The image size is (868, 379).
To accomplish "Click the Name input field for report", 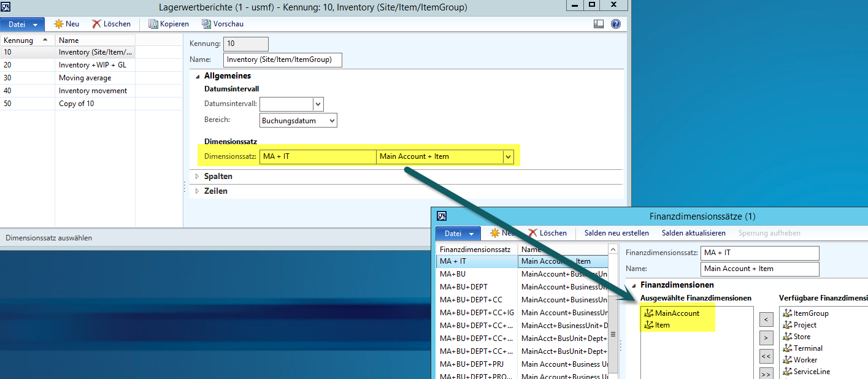I will click(282, 59).
